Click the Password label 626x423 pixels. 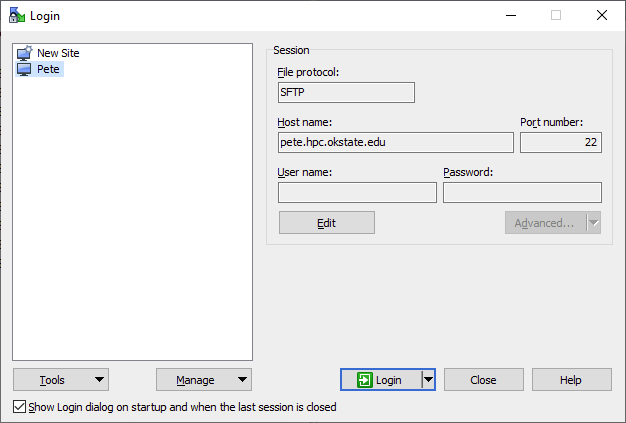tap(468, 172)
